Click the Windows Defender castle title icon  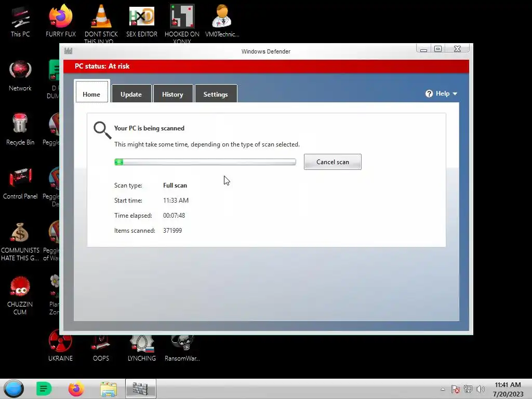click(x=68, y=51)
